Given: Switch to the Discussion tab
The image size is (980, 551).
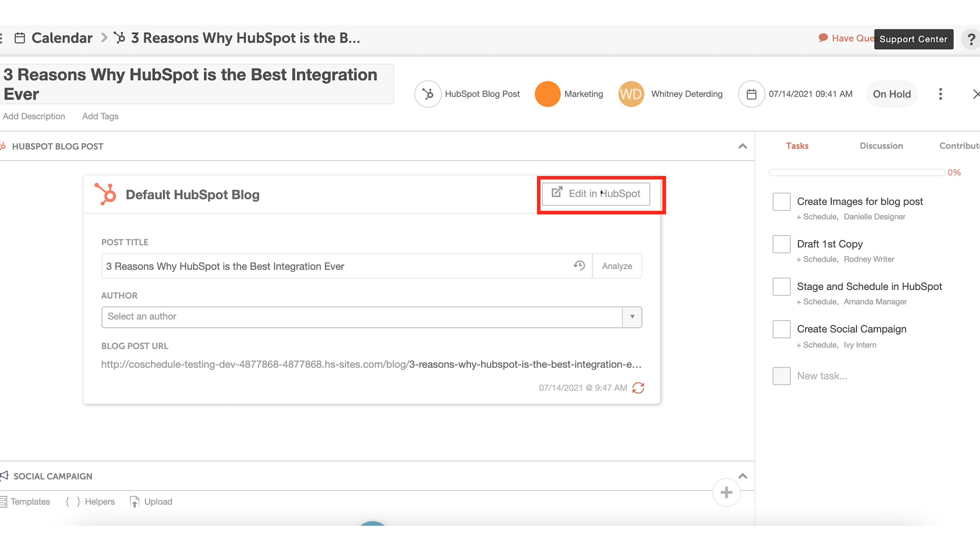Looking at the screenshot, I should click(881, 145).
